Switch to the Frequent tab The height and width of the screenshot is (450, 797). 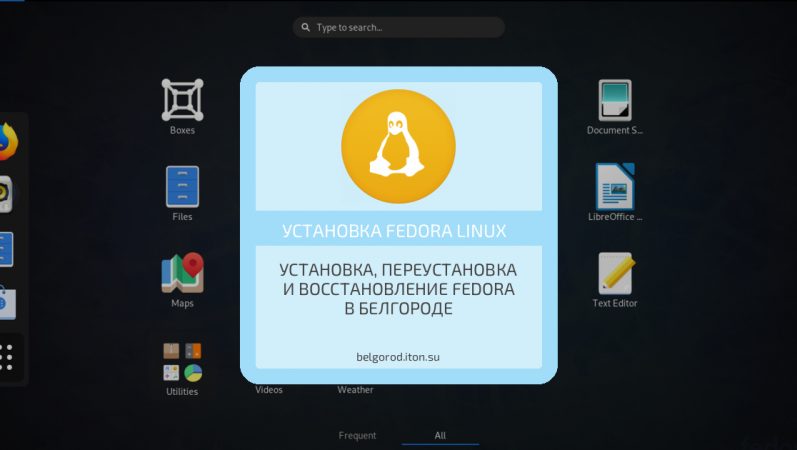point(357,435)
